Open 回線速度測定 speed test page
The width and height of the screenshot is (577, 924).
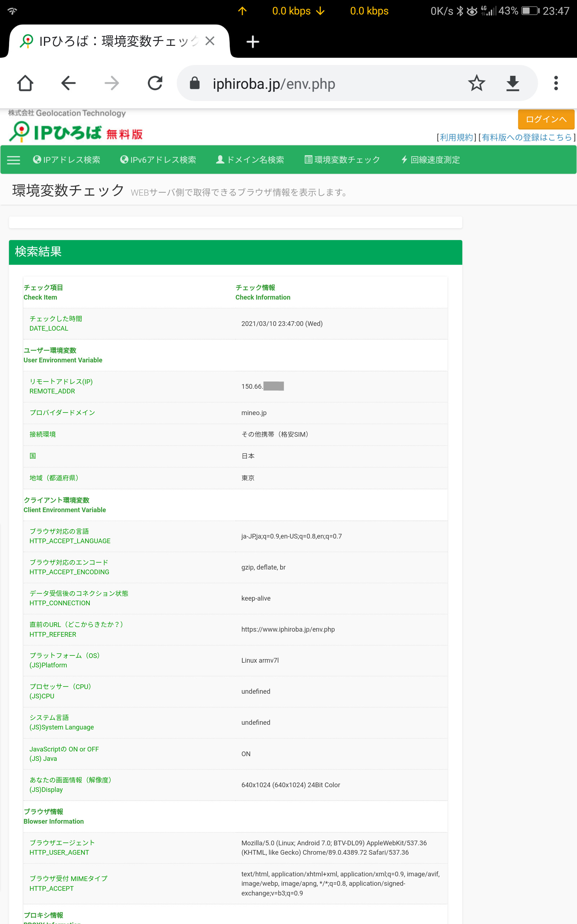click(431, 160)
